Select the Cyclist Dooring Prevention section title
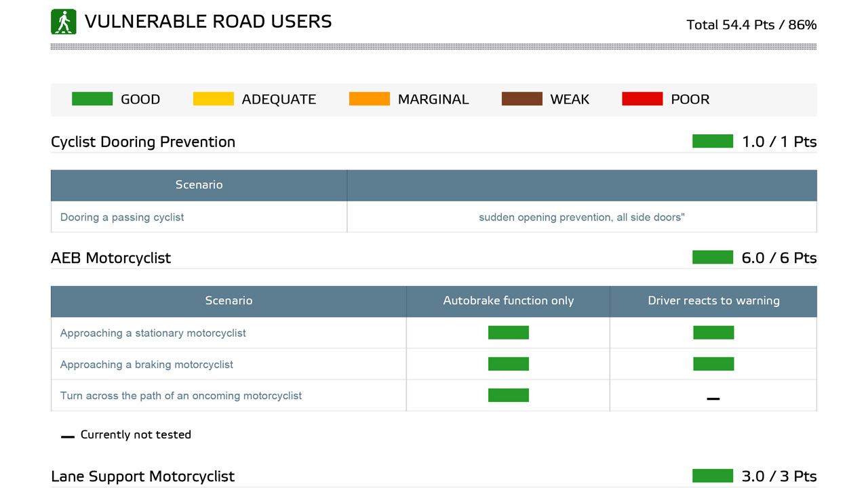 (x=143, y=142)
